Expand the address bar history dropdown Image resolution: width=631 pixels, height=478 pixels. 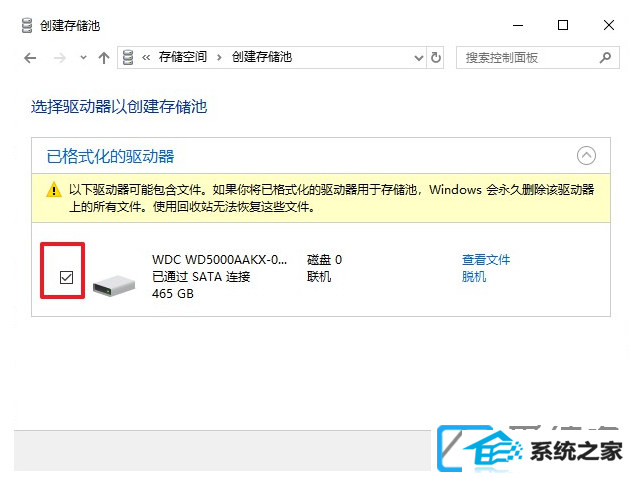419,58
